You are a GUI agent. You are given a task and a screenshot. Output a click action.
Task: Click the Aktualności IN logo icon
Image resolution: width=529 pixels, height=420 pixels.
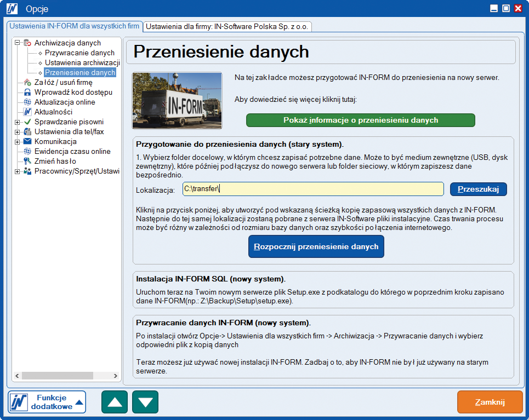click(27, 112)
